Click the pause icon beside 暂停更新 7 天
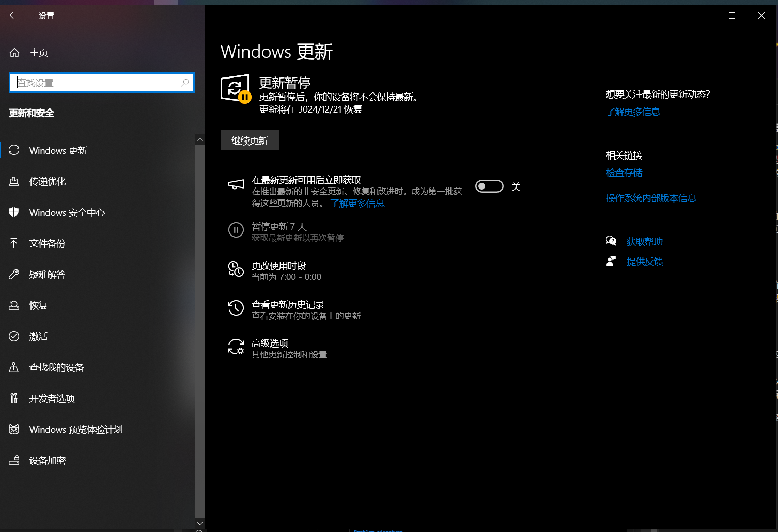 click(x=236, y=230)
